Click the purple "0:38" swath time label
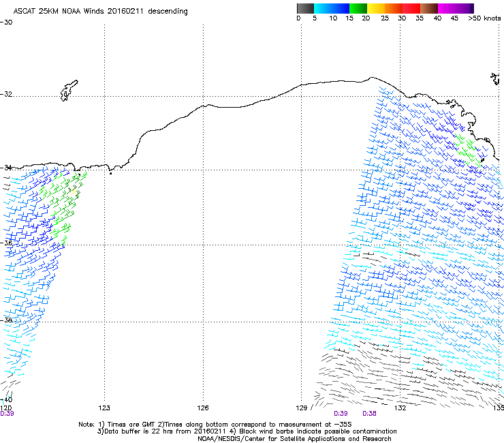Image resolution: width=504 pixels, height=443 pixels. [369, 414]
